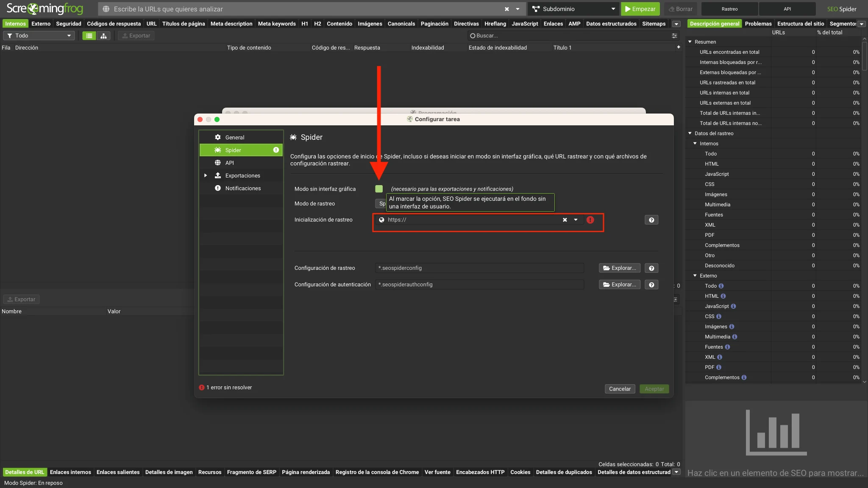
Task: Open the Datos estructurados tab
Action: [611, 24]
